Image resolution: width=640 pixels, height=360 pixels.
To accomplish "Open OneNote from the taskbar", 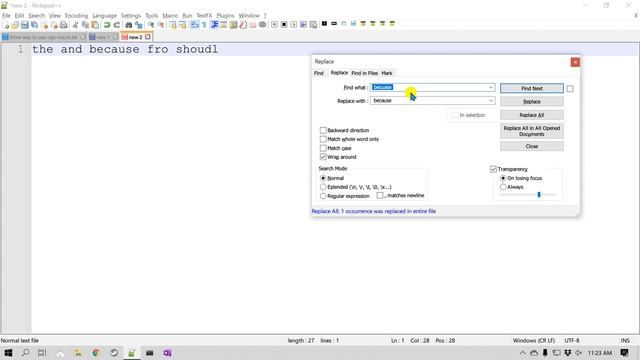I will (167, 353).
